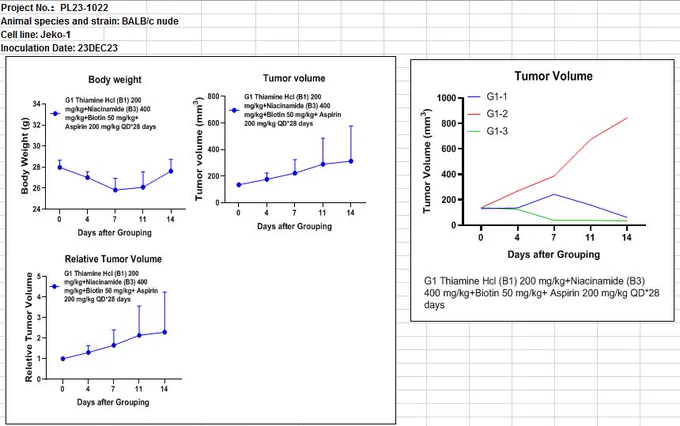Viewport: 680px width, 426px height.
Task: Click the 'Tumor volume' title of the middle chart
Action: click(x=294, y=78)
